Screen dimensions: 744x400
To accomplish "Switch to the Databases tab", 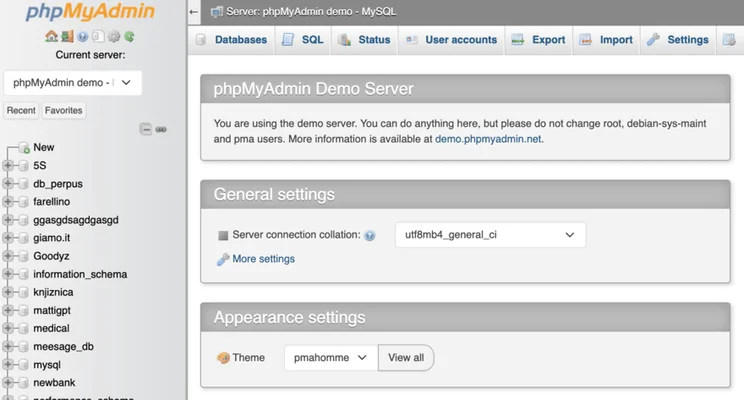I will [232, 40].
